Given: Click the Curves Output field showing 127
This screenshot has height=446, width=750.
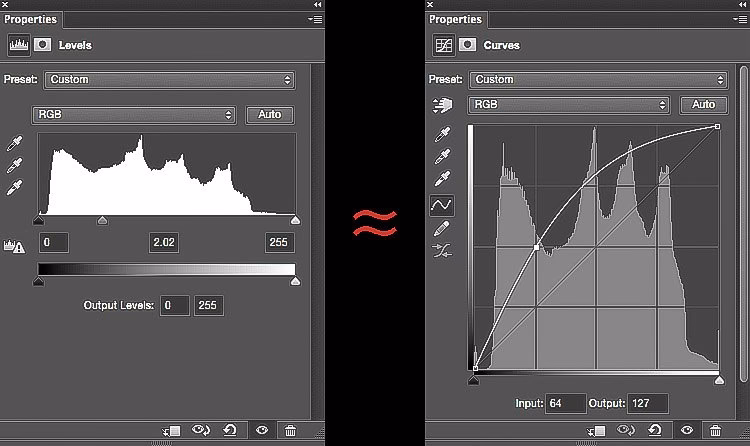Looking at the screenshot, I should pyautogui.click(x=648, y=403).
